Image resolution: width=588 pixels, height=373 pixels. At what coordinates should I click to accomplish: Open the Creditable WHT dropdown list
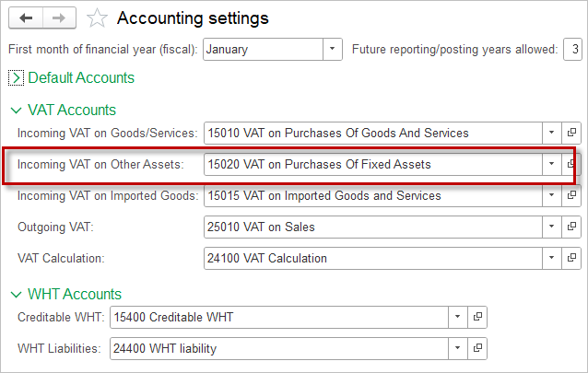457,317
